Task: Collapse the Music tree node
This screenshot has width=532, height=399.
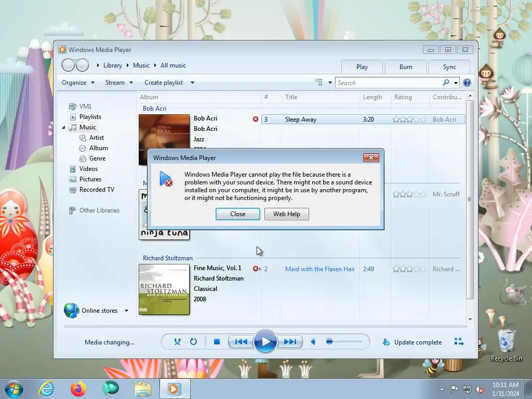Action: click(x=63, y=128)
